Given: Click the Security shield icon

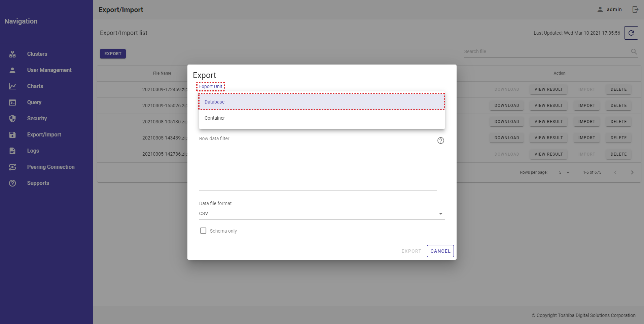Looking at the screenshot, I should point(12,119).
